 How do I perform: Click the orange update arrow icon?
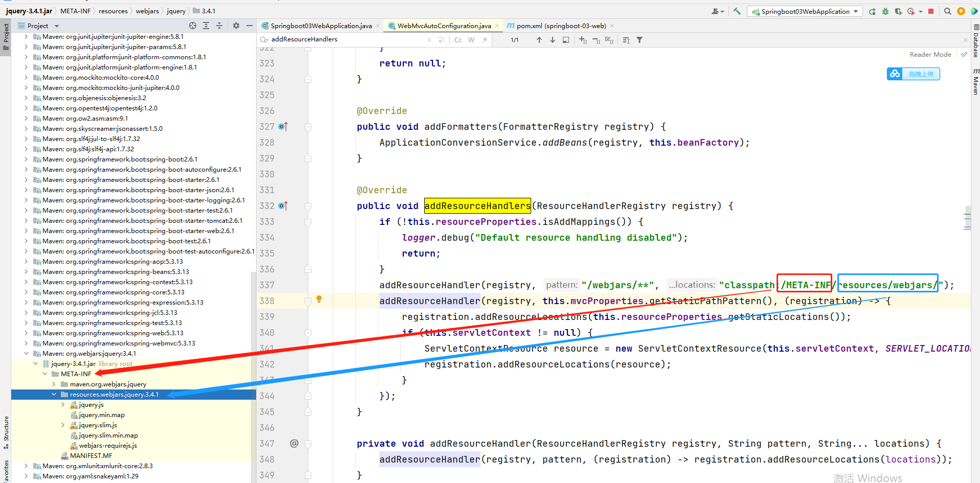[961, 11]
